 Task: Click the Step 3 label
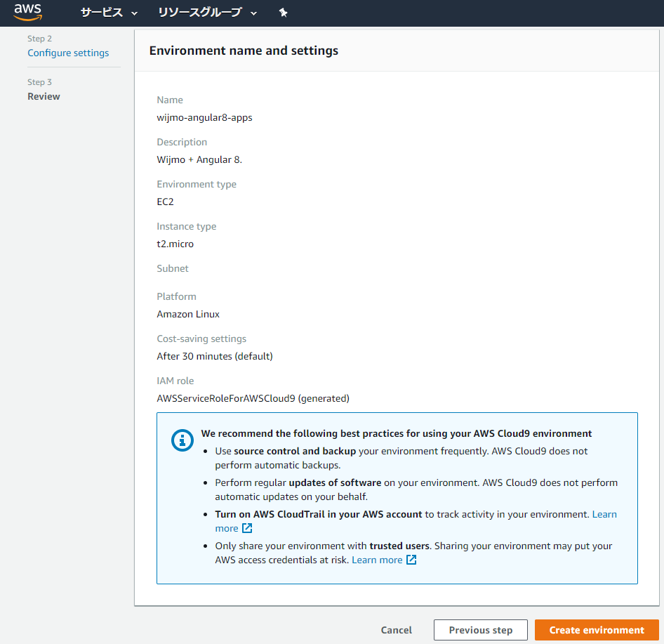40,82
